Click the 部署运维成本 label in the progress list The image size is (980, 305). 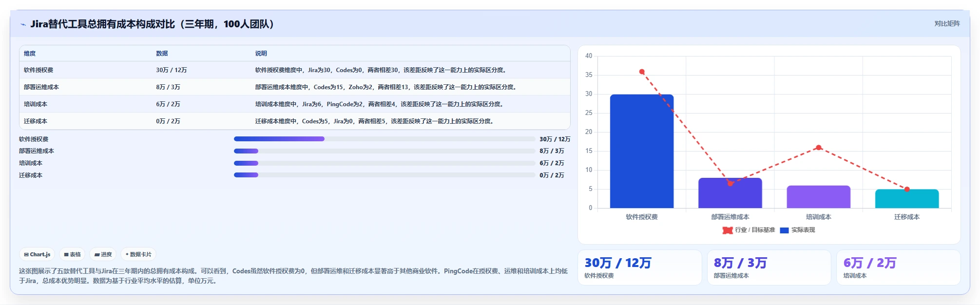(x=37, y=151)
